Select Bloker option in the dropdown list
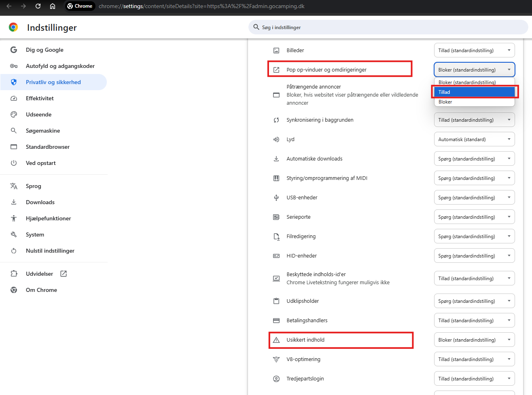 [x=474, y=102]
